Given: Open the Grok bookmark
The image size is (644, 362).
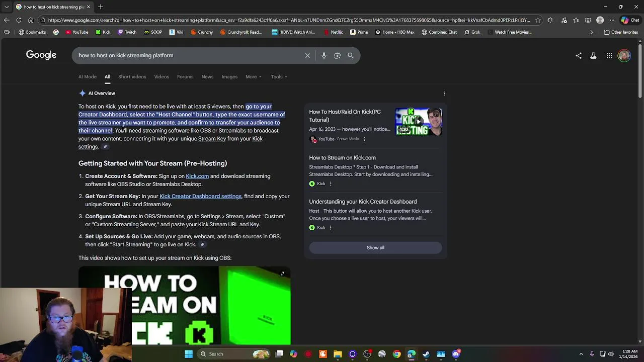Looking at the screenshot, I should [471, 32].
